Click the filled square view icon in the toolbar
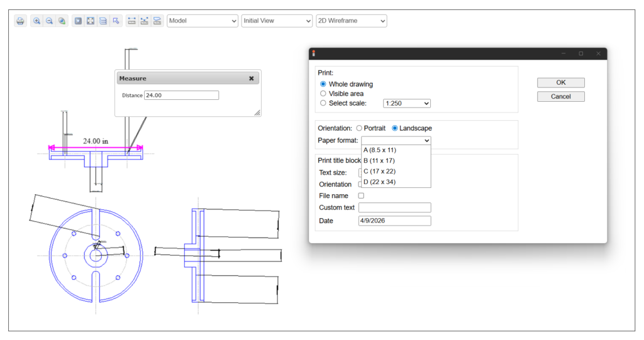This screenshot has height=340, width=644. pos(78,21)
